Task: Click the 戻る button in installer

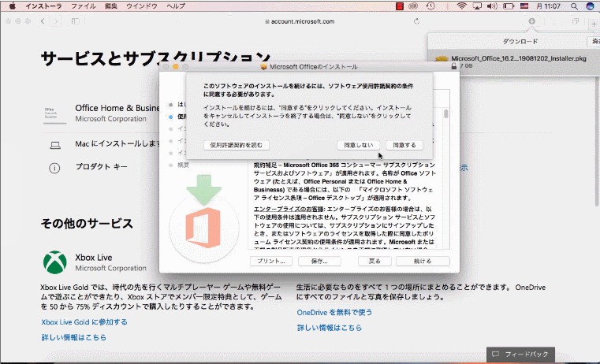Action: (375, 261)
